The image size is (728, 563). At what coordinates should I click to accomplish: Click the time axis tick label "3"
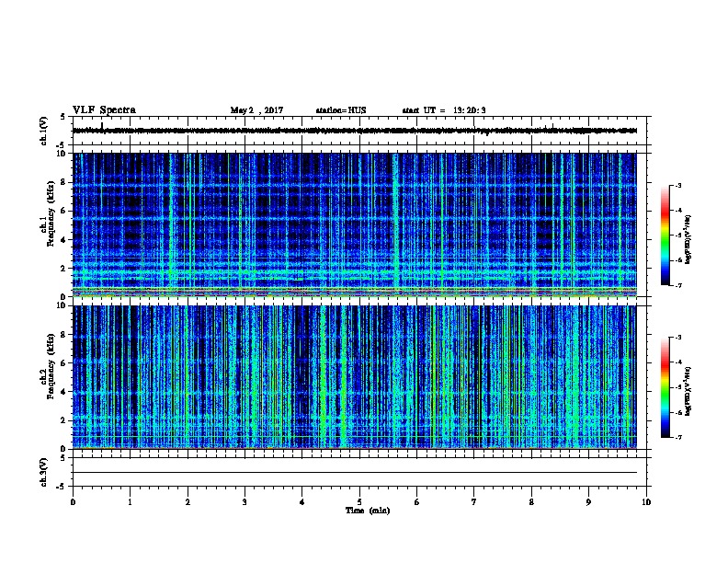pos(245,501)
